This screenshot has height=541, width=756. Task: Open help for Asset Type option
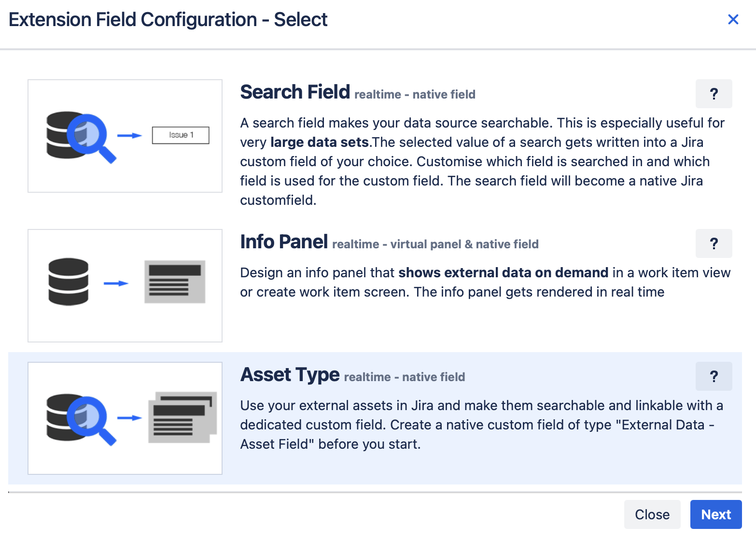714,376
